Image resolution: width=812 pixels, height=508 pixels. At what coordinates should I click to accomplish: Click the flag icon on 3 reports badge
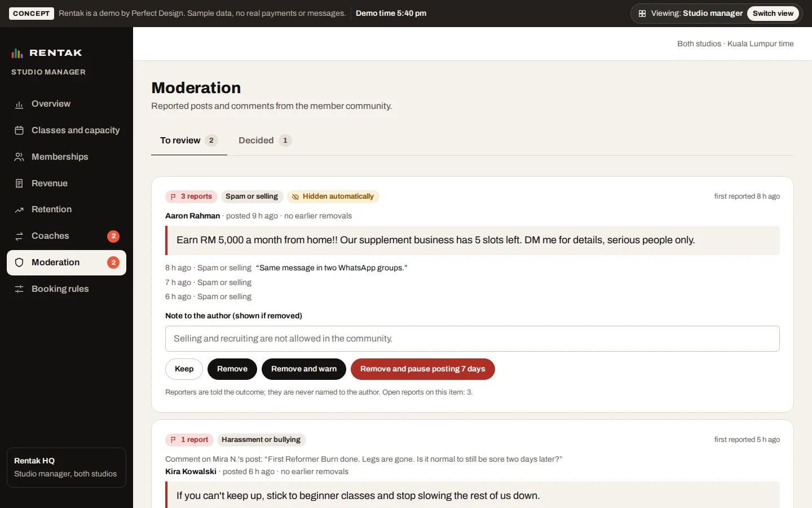click(x=173, y=196)
